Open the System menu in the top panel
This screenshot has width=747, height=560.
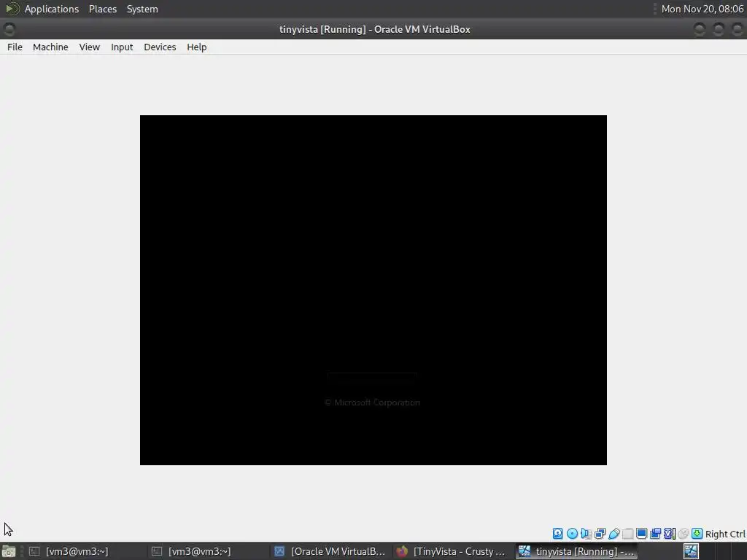142,9
